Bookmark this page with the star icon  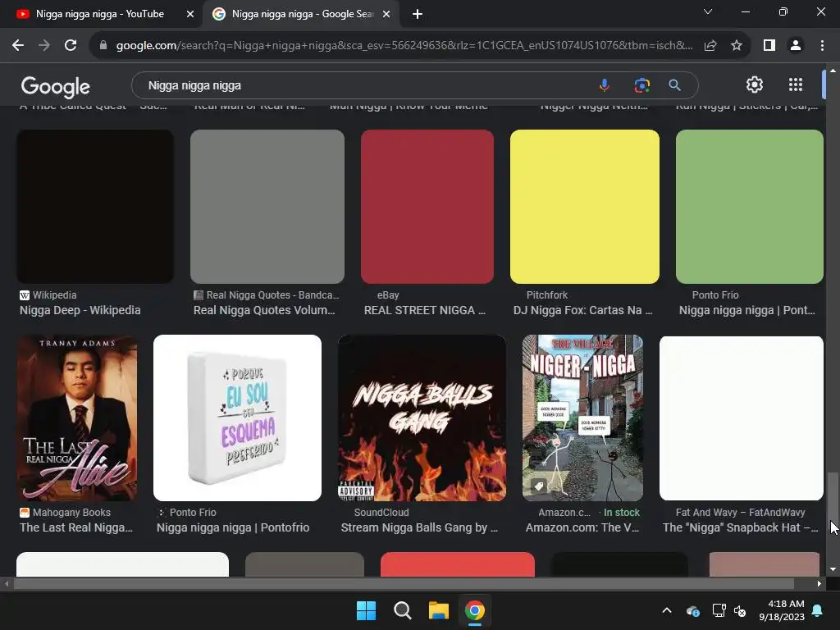[737, 46]
